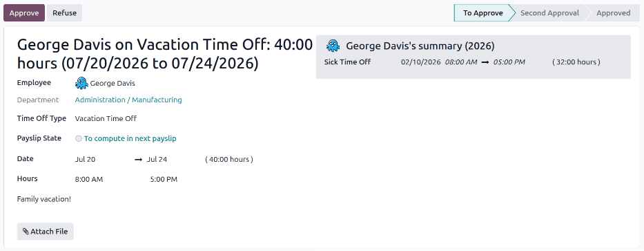The height and width of the screenshot is (251, 644).
Task: Open the Employee field George Davis
Action: pos(105,83)
